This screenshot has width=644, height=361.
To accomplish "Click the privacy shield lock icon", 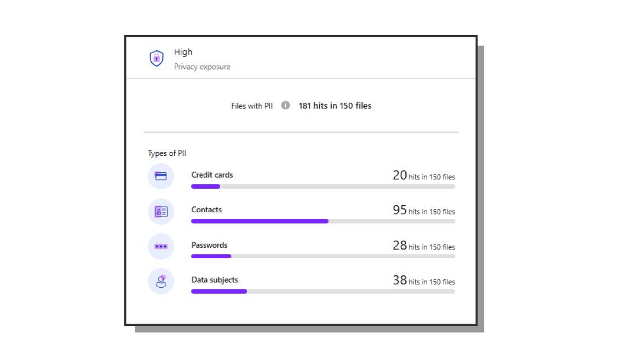I will click(x=157, y=59).
